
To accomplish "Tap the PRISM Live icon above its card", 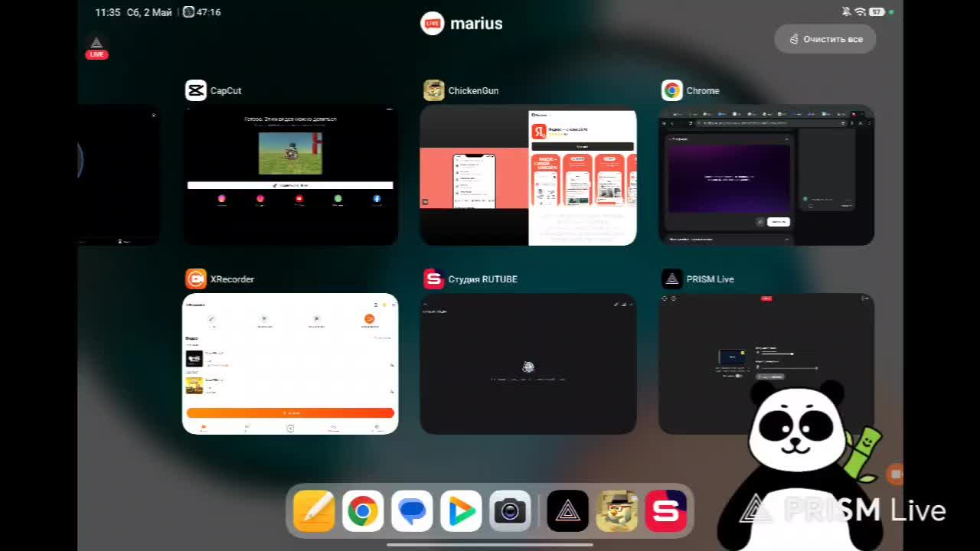I will (x=672, y=279).
